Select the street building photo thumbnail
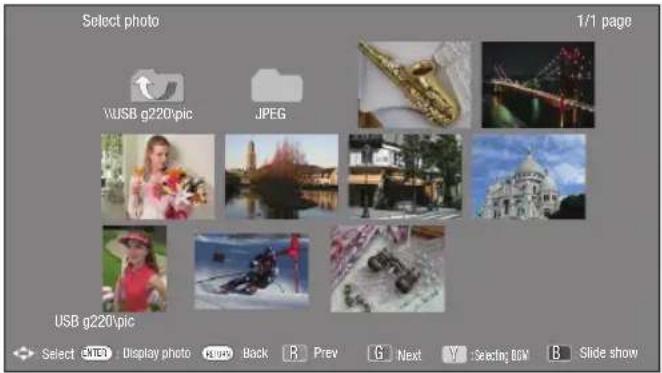The image size is (662, 373). (405, 177)
